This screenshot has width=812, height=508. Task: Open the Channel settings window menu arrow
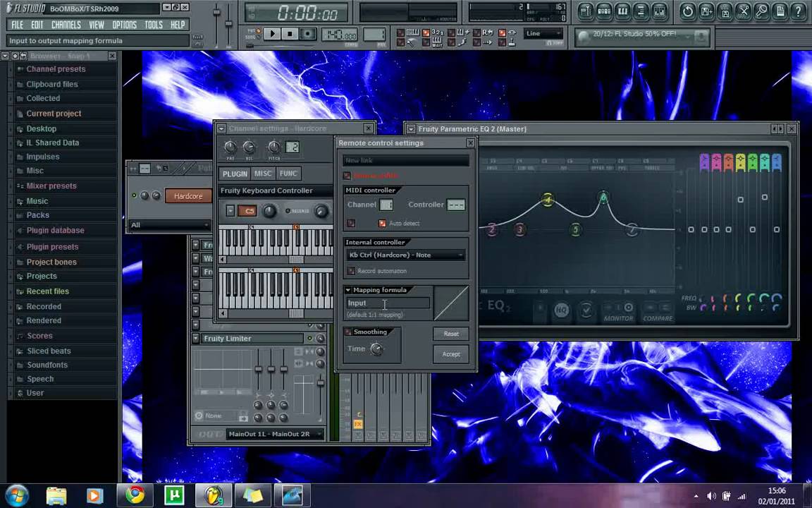point(221,128)
